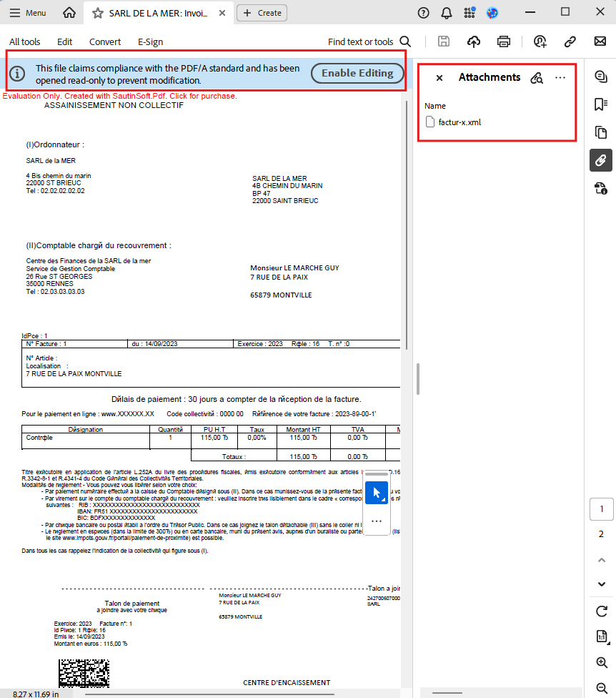
Task: Open a new tab with the Create button
Action: (x=261, y=12)
